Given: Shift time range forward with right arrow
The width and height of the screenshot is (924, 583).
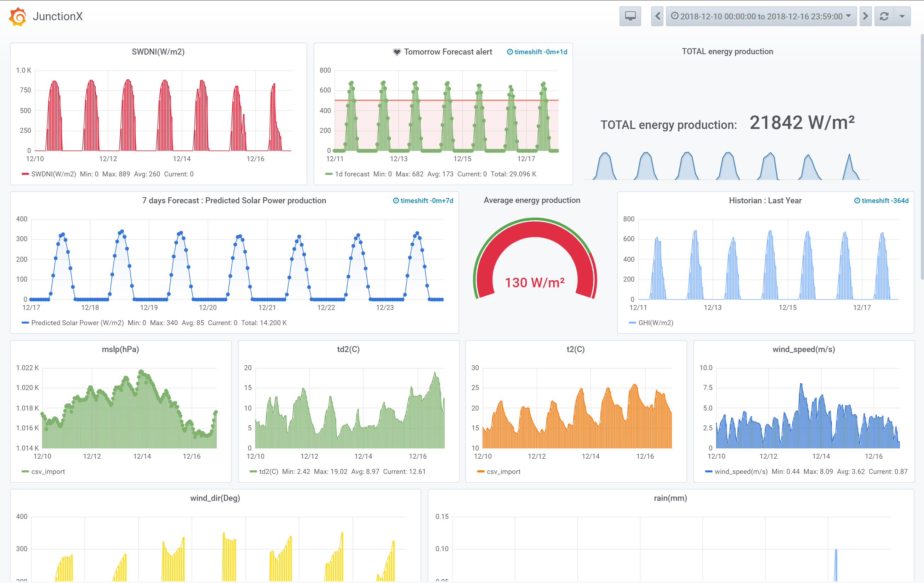Looking at the screenshot, I should pos(865,16).
